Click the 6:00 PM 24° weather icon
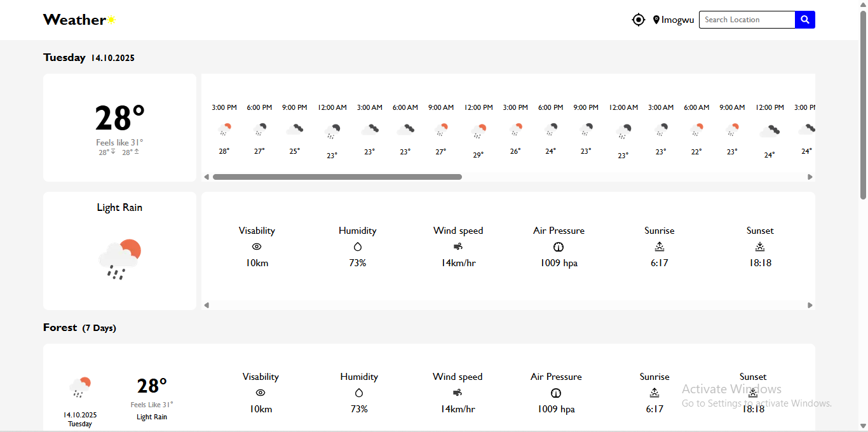The image size is (868, 432). pos(550,130)
